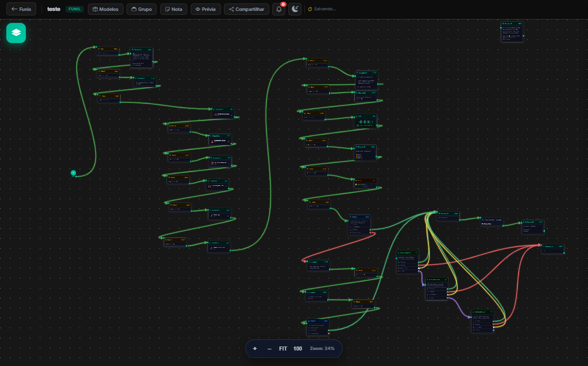Click the green layers panel button
588x366 pixels.
click(16, 33)
